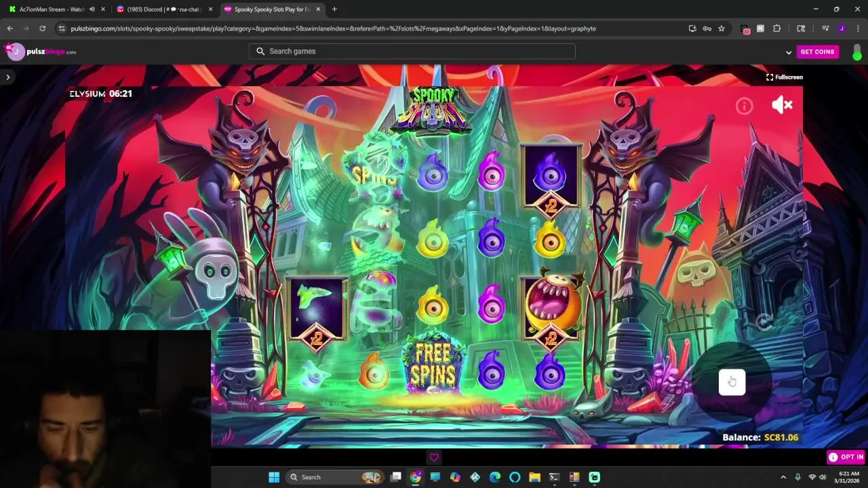
Task: Close the Ac7ionMan Stream tab
Action: [x=103, y=9]
